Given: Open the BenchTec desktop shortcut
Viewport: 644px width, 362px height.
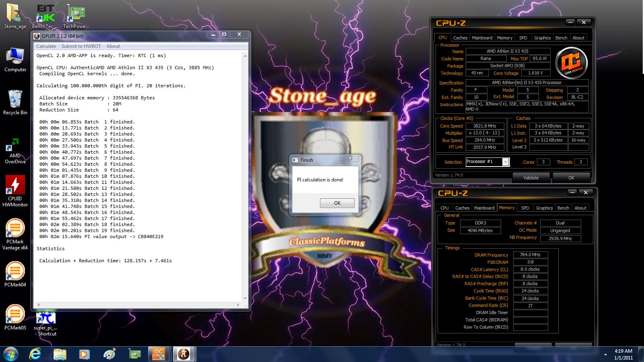Looking at the screenshot, I should point(45,16).
